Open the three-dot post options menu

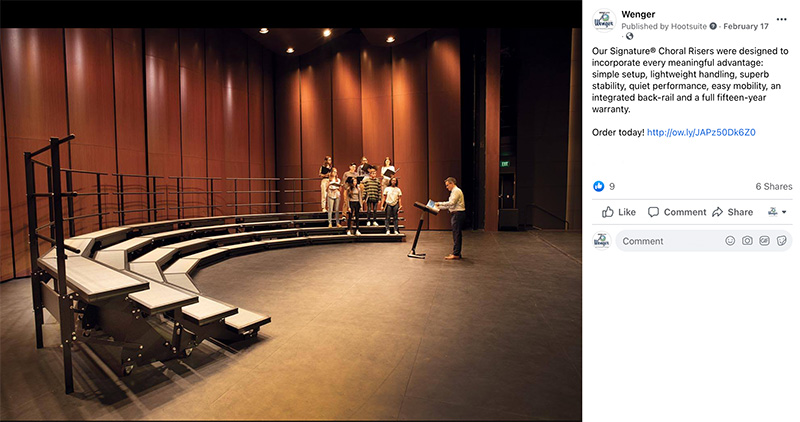[781, 19]
